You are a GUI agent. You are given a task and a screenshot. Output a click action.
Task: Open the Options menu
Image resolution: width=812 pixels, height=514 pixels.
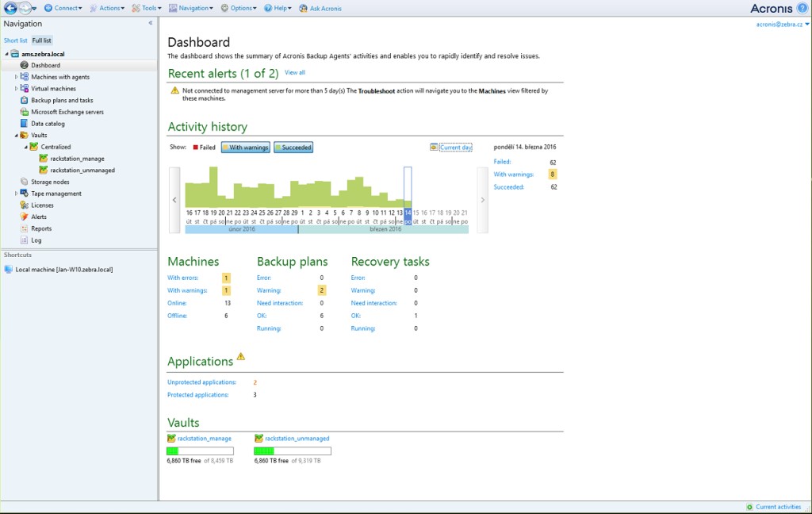pos(239,8)
